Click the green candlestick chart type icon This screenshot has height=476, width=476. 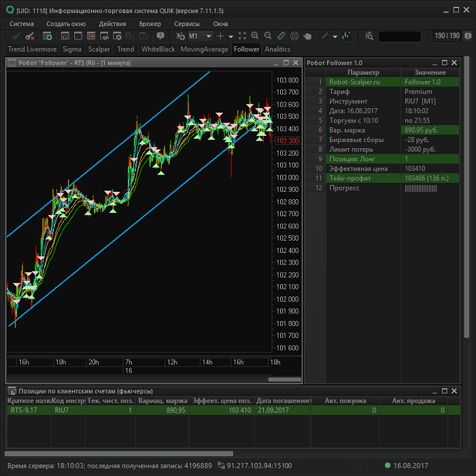tap(346, 36)
